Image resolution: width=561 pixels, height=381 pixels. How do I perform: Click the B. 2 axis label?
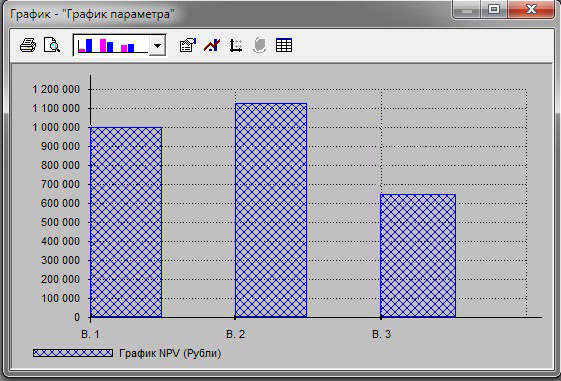click(236, 334)
